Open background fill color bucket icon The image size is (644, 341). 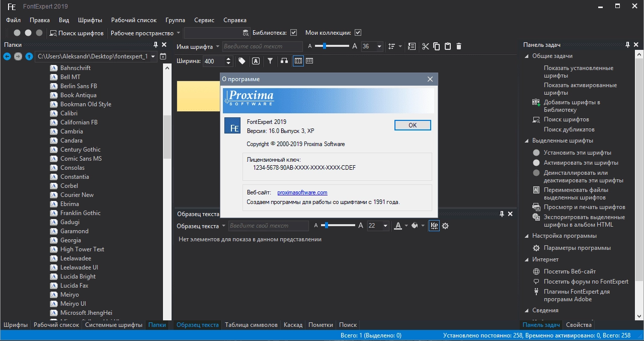(415, 226)
